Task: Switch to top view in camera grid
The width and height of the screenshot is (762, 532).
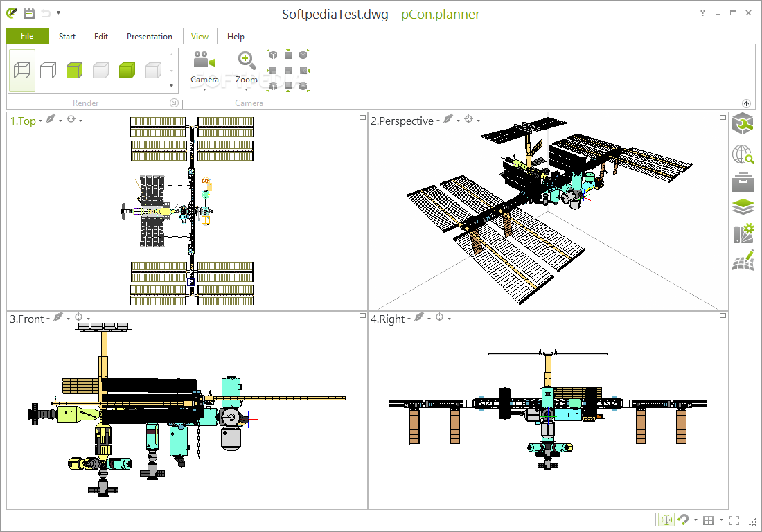Action: pyautogui.click(x=288, y=55)
